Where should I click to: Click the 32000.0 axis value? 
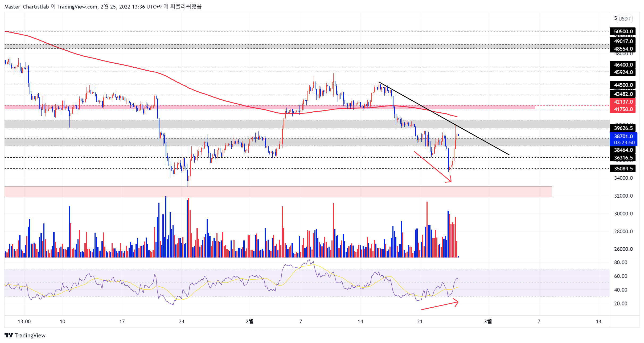623,196
